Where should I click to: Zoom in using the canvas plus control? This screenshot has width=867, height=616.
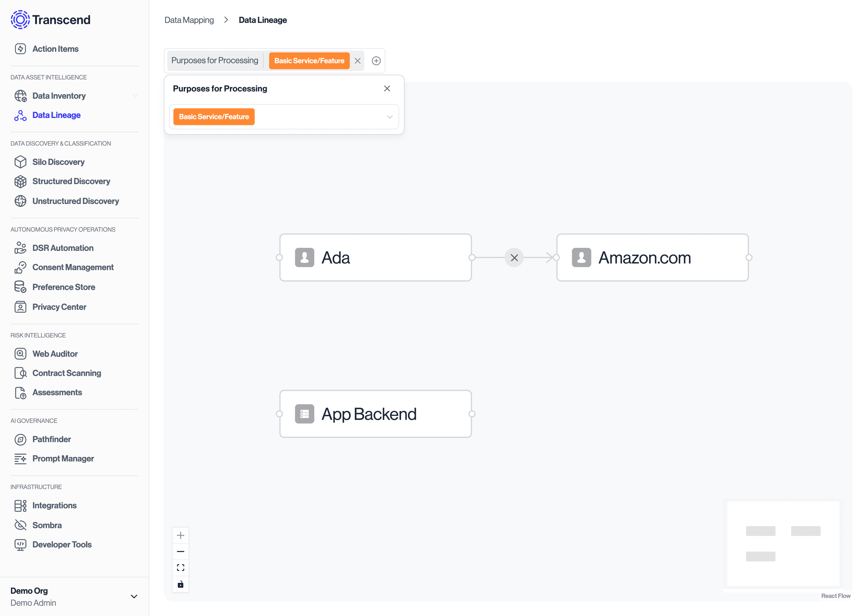coord(181,535)
